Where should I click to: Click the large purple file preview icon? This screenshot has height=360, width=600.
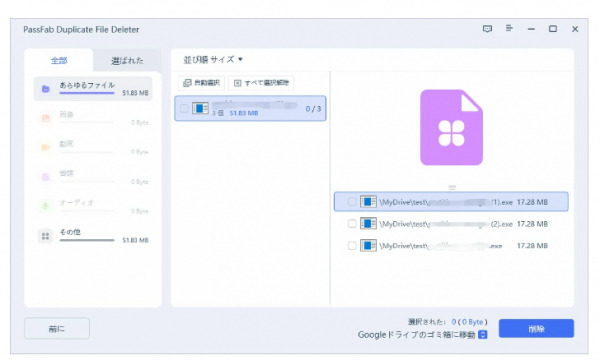452,127
